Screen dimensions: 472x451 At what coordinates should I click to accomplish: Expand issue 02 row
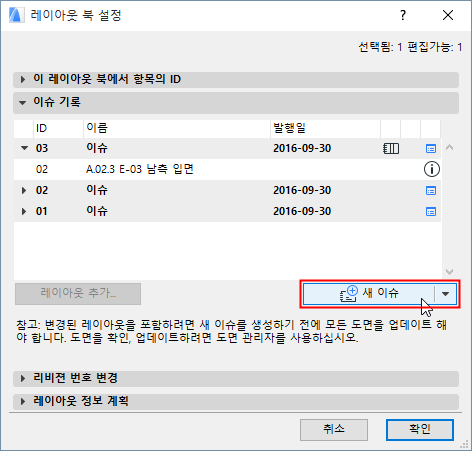click(24, 190)
